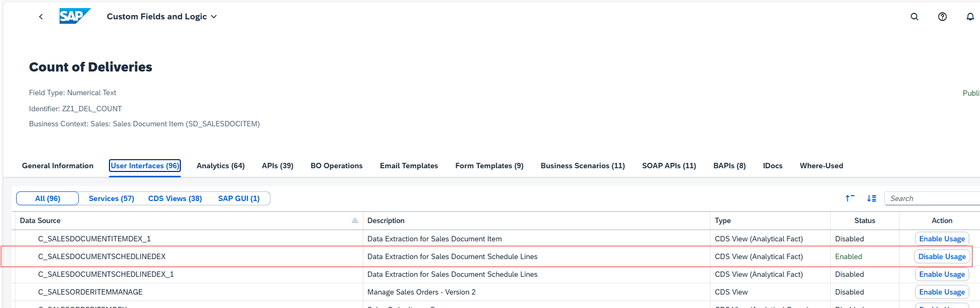This screenshot has width=980, height=308.
Task: Switch to the Where-Used tab
Action: point(821,166)
